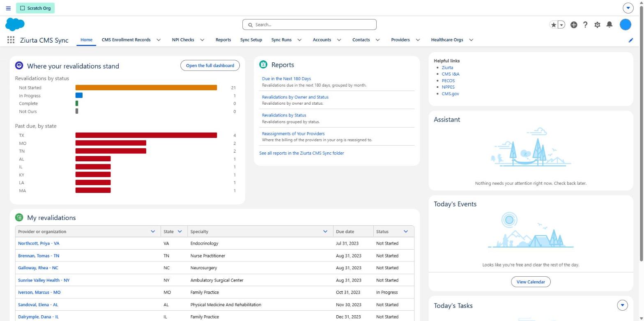The width and height of the screenshot is (644, 321).
Task: Click the View Calendar button
Action: 531,282
